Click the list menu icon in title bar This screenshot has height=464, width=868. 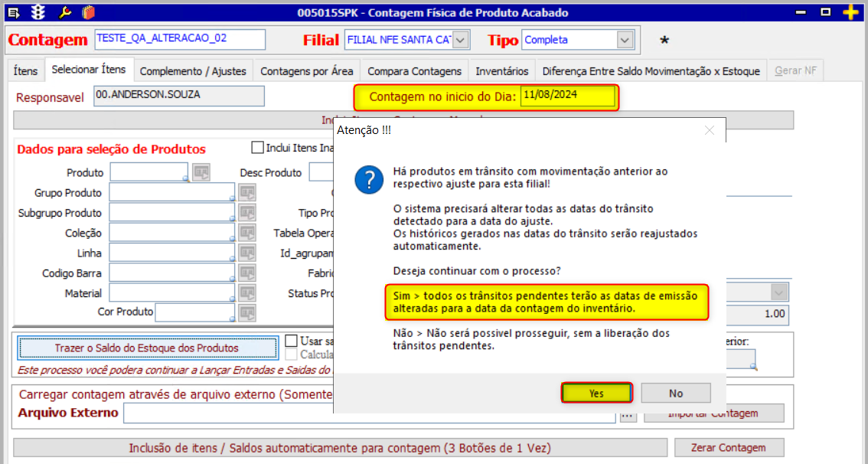pos(15,12)
